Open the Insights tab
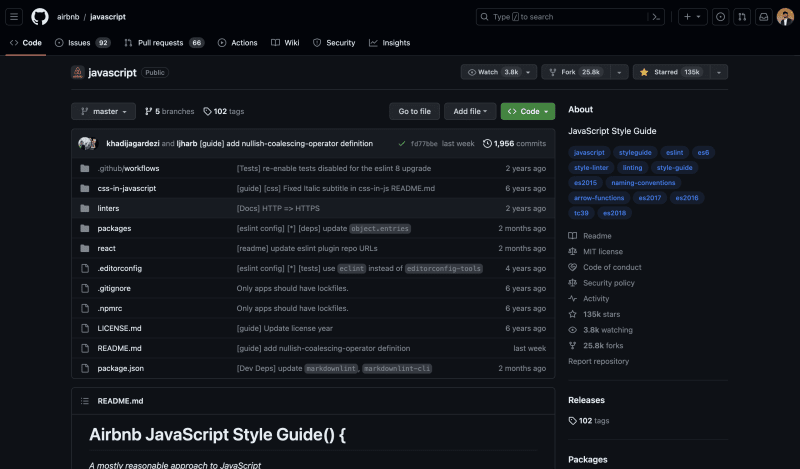This screenshot has height=469, width=800. [x=389, y=43]
